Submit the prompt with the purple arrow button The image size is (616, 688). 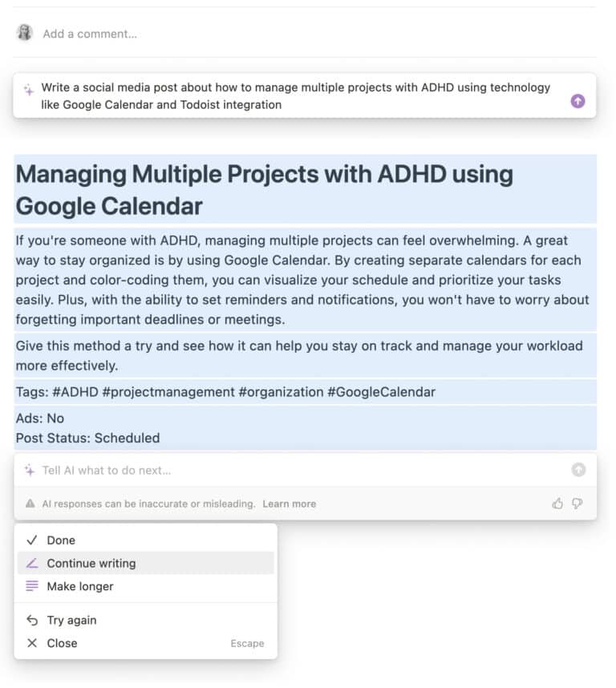[x=577, y=101]
